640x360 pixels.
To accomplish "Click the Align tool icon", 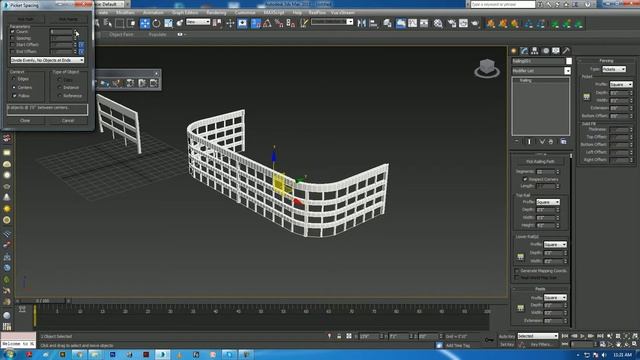I will click(373, 23).
